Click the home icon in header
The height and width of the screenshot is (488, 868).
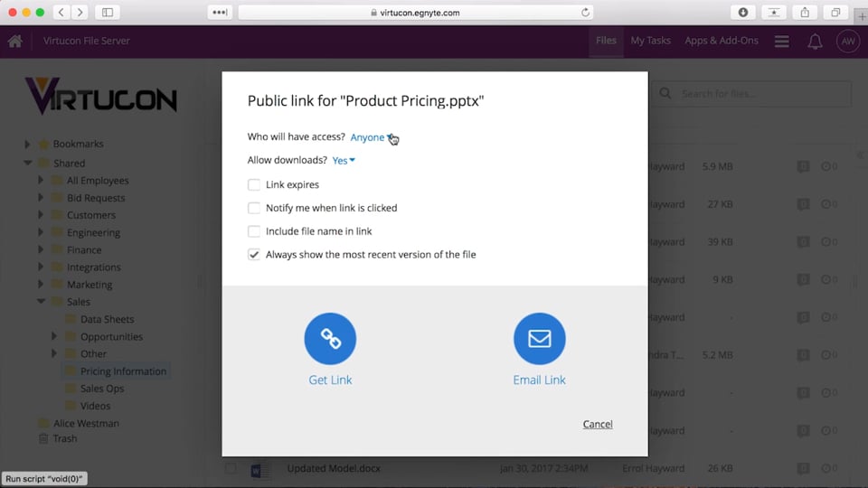14,41
